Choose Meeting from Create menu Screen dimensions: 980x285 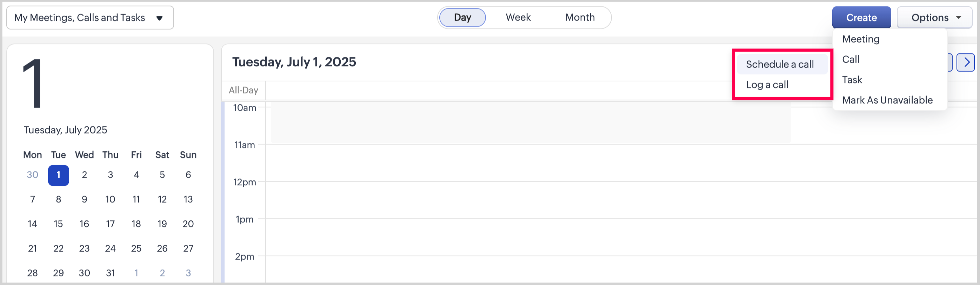861,39
